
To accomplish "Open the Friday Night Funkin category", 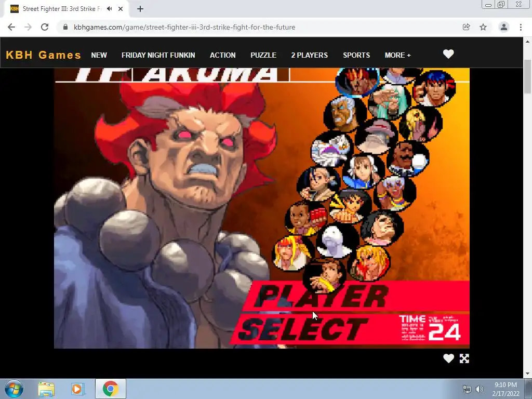I will click(158, 55).
